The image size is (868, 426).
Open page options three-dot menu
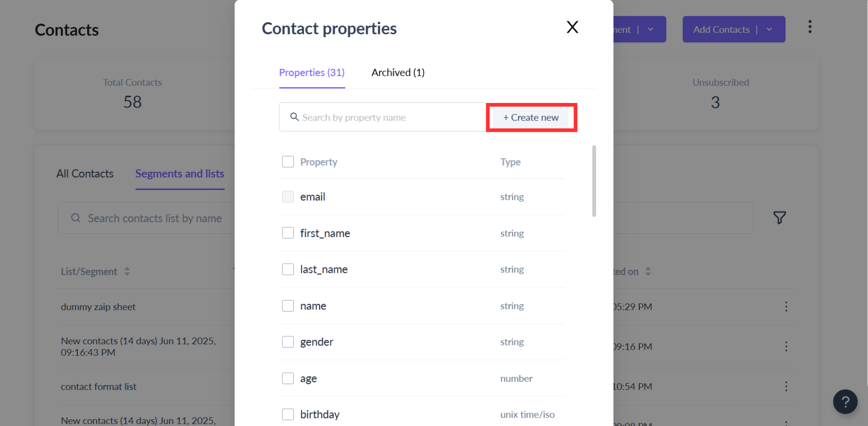(810, 27)
